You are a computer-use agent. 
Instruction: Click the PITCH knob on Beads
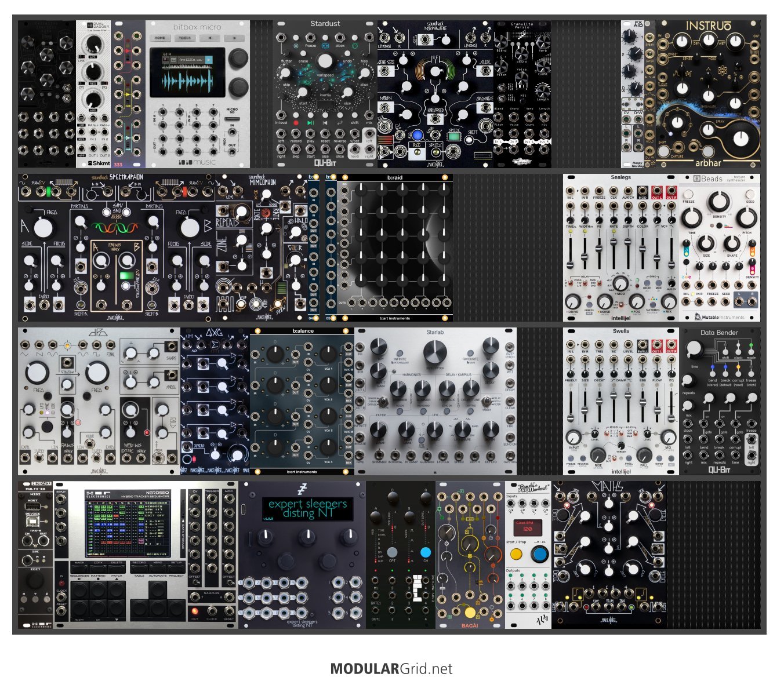[x=747, y=218]
